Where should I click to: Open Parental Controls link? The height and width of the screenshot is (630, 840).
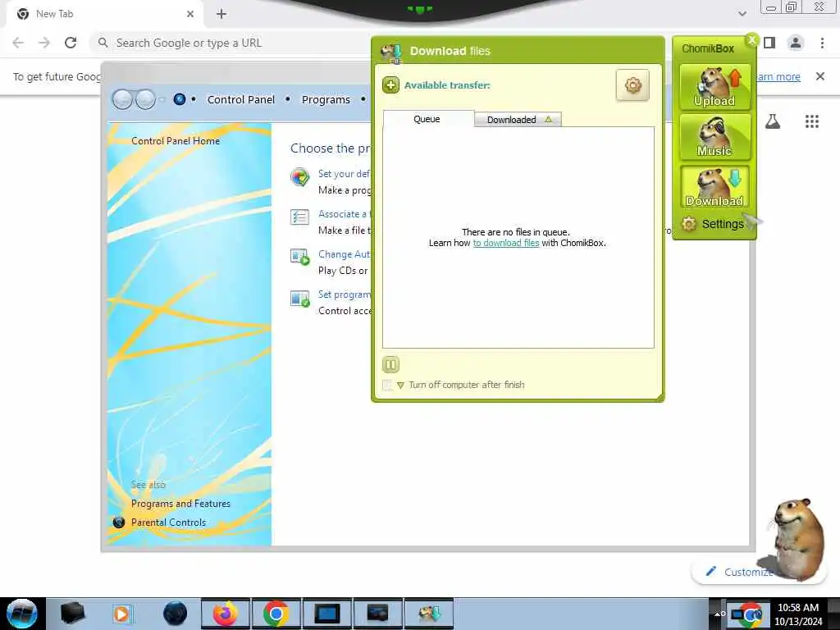click(168, 523)
